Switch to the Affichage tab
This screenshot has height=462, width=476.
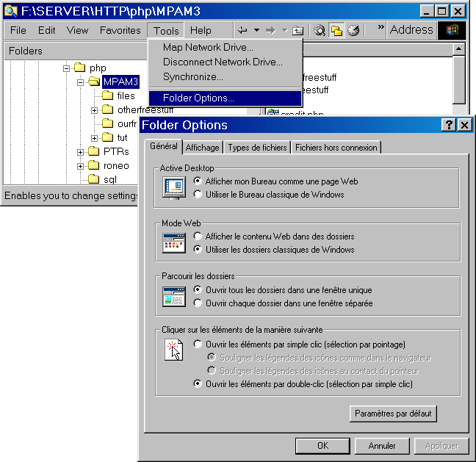pyautogui.click(x=203, y=148)
